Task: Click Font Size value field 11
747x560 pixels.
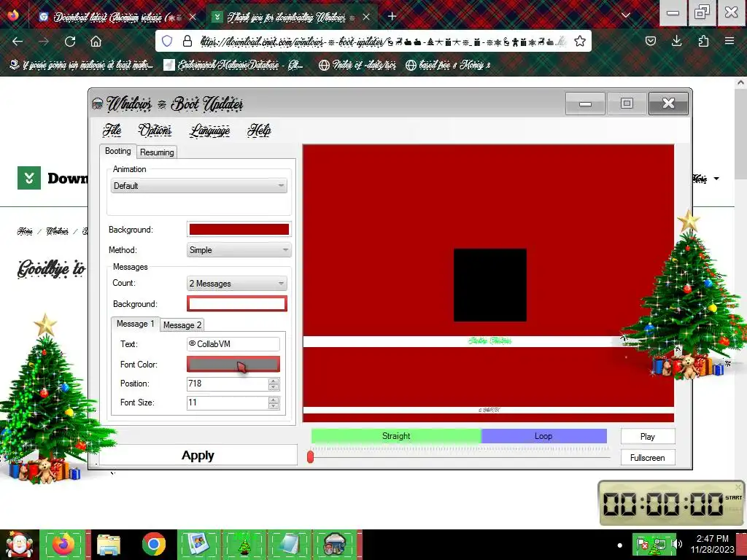Action: (x=228, y=402)
